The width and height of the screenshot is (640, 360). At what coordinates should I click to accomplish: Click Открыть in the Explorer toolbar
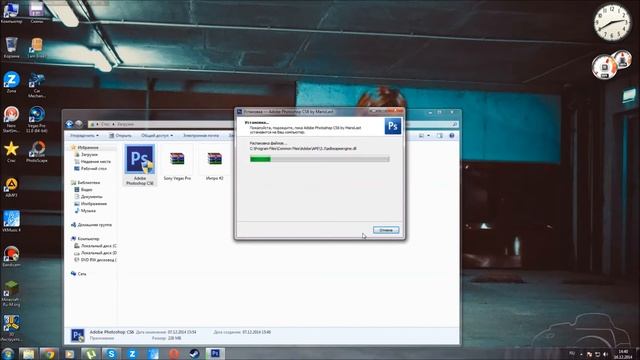[x=120, y=136]
